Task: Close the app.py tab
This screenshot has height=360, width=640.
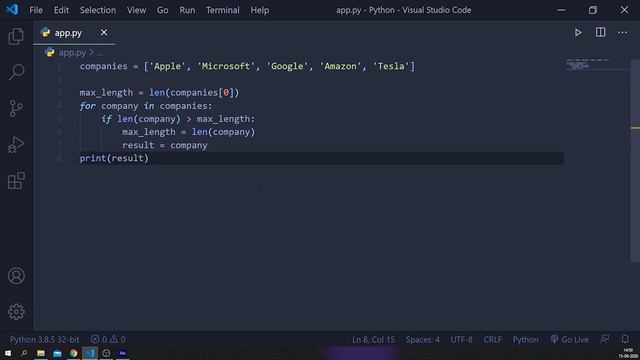Action: pyautogui.click(x=104, y=32)
